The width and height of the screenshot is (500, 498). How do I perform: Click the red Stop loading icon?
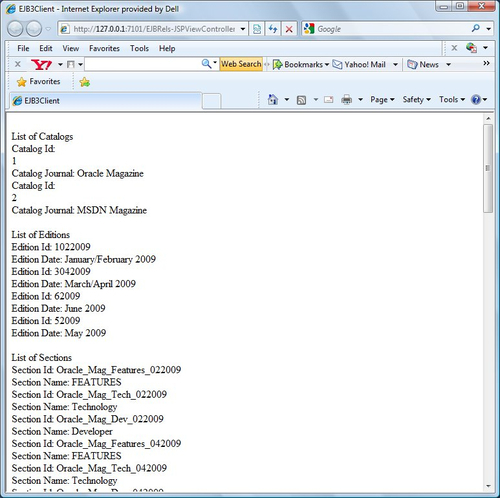click(x=289, y=29)
